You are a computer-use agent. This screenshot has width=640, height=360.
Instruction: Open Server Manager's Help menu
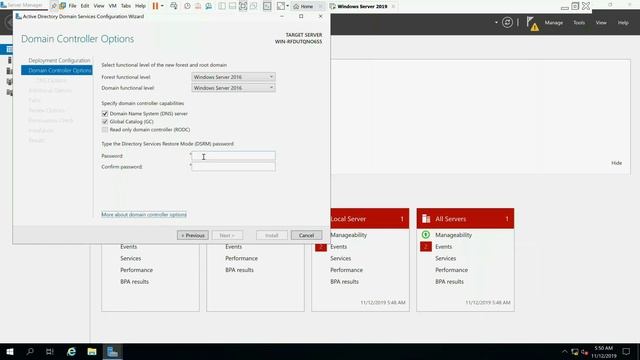tap(623, 23)
